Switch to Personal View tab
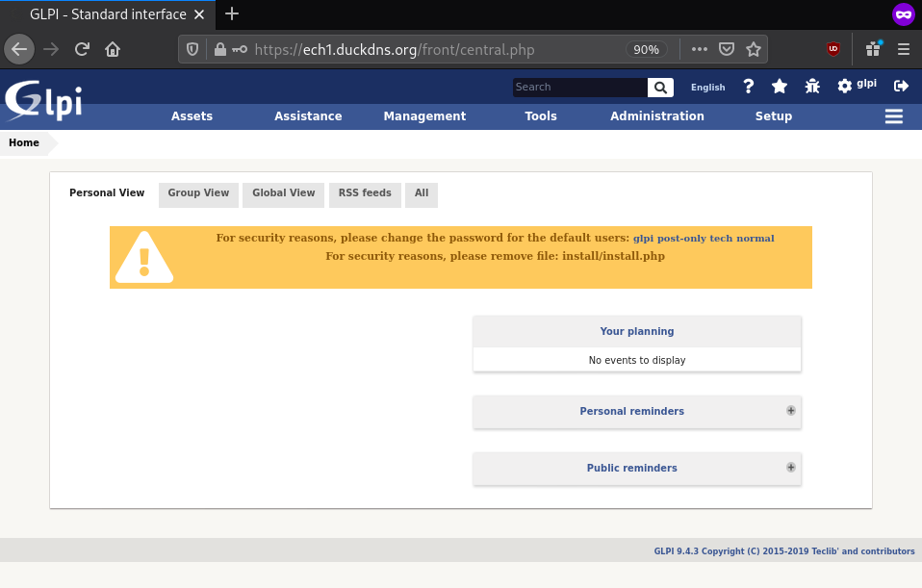Screen dimensions: 922x588 (107, 192)
